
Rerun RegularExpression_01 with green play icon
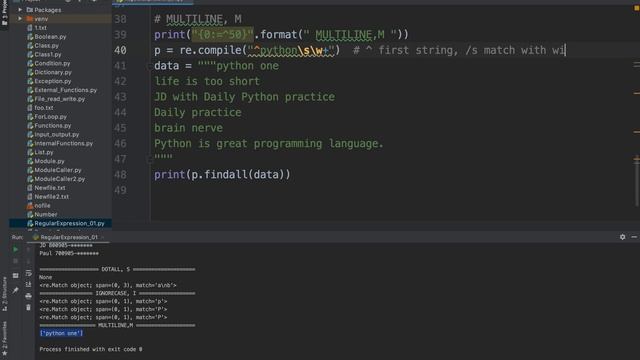coord(16,249)
